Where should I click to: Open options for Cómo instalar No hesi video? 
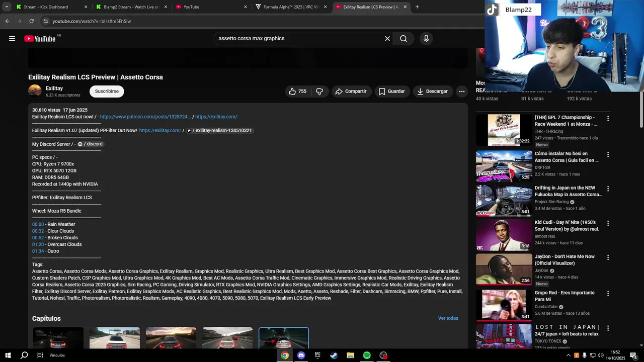point(608,155)
